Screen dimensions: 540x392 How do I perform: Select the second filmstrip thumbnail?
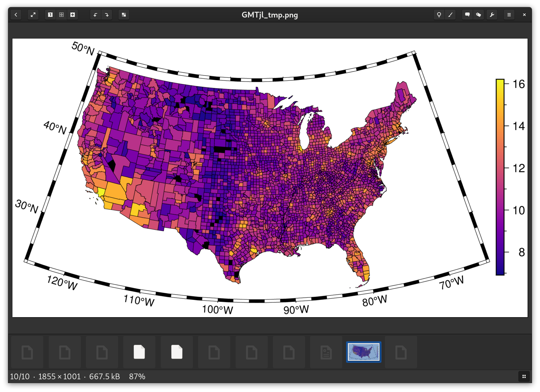point(65,352)
